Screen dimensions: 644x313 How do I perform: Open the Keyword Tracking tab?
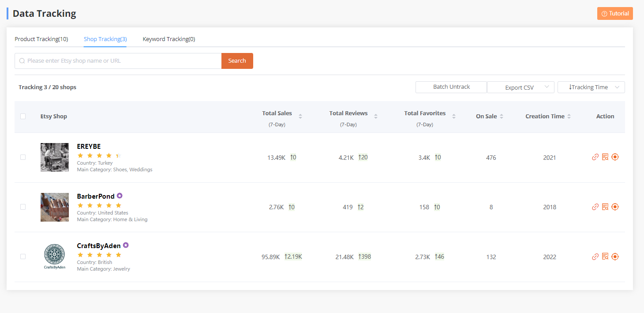click(168, 39)
